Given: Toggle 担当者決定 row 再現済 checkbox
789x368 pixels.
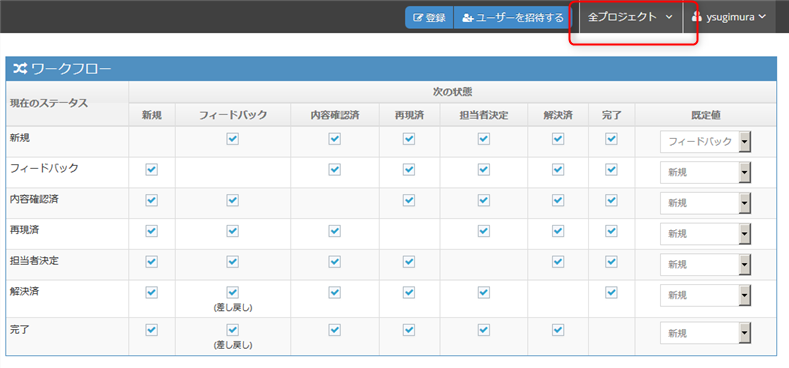Looking at the screenshot, I should 409,262.
